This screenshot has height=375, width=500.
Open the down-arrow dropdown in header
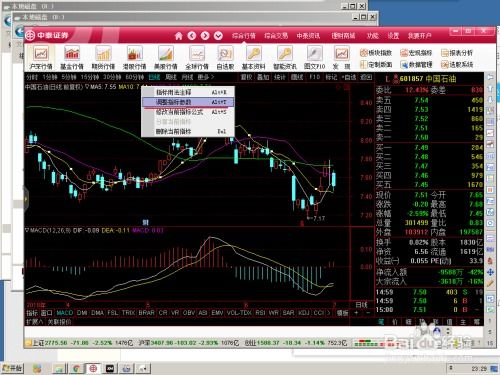[218, 36]
